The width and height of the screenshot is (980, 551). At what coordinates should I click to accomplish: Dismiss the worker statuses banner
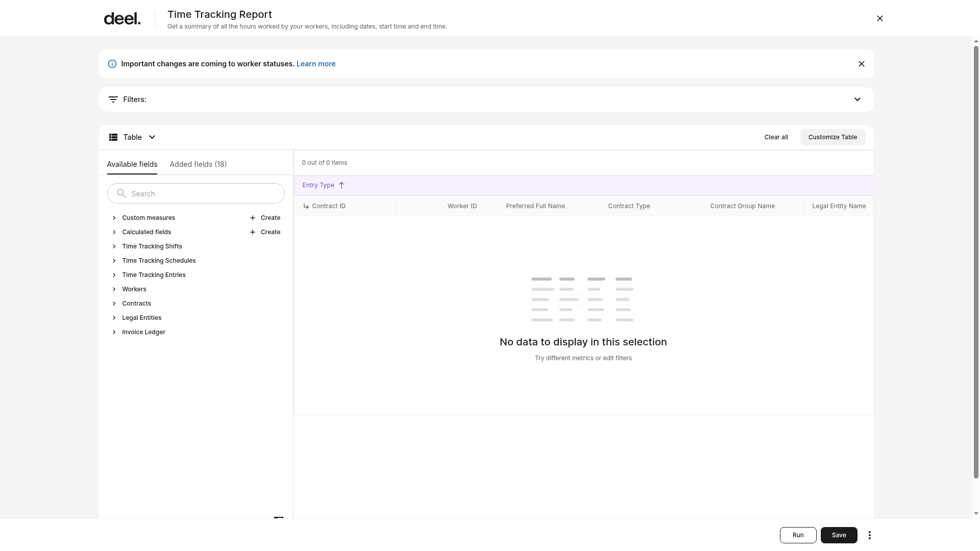click(861, 64)
